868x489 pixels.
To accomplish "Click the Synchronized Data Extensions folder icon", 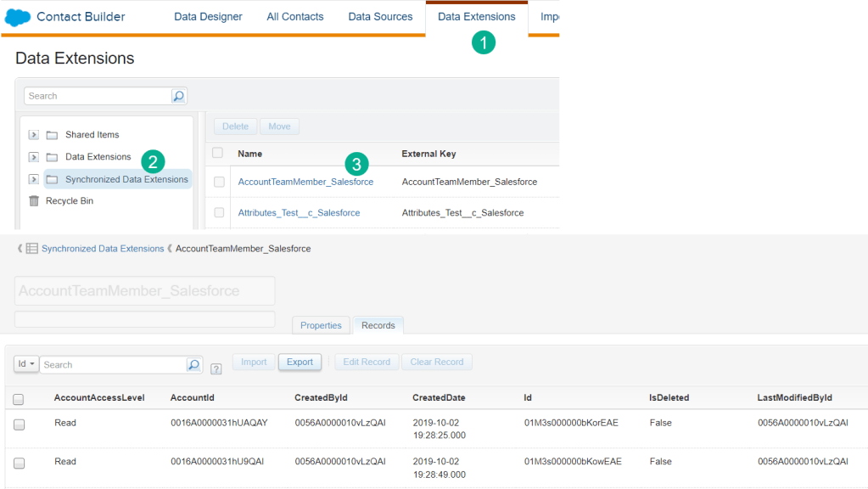I will (52, 179).
